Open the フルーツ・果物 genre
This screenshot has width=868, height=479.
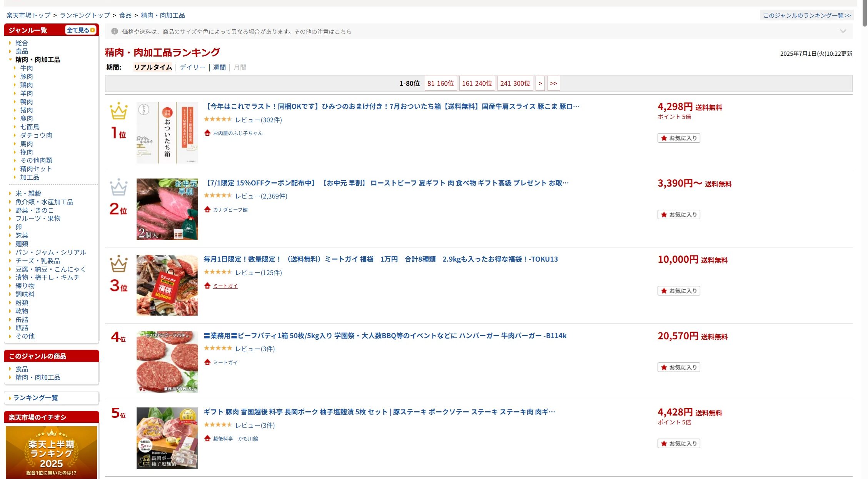pyautogui.click(x=38, y=218)
